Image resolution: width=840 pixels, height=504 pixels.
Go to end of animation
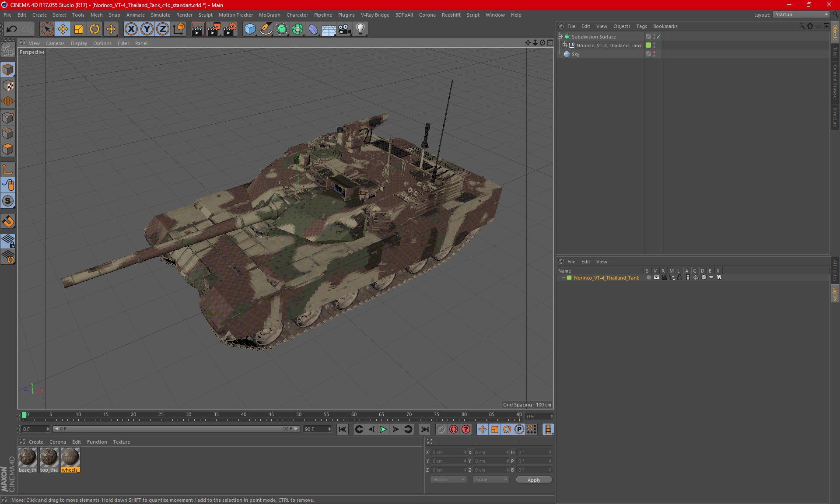424,429
